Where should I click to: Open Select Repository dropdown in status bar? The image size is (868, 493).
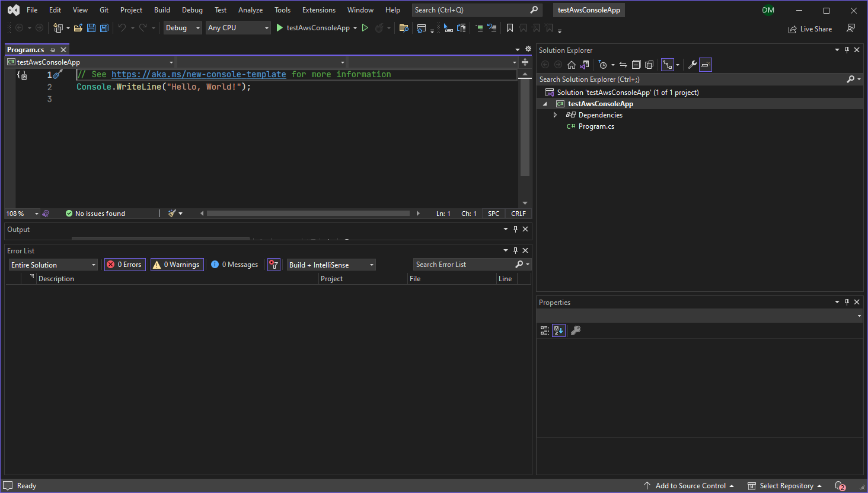tap(784, 486)
